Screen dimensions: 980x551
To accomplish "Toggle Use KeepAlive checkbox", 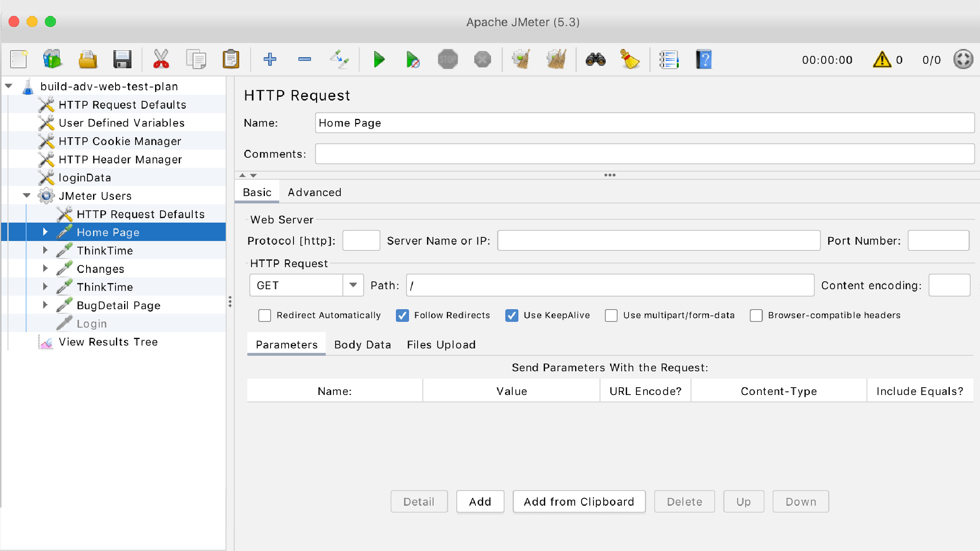I will pyautogui.click(x=511, y=315).
